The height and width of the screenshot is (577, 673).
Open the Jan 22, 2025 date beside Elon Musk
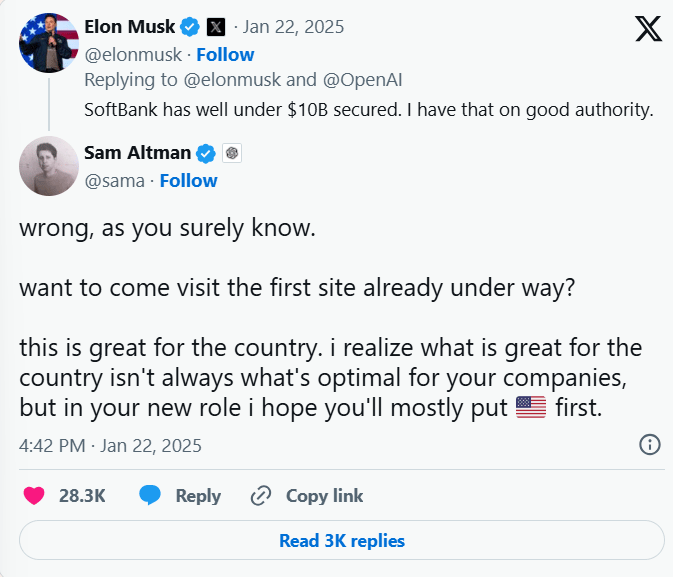(x=290, y=27)
